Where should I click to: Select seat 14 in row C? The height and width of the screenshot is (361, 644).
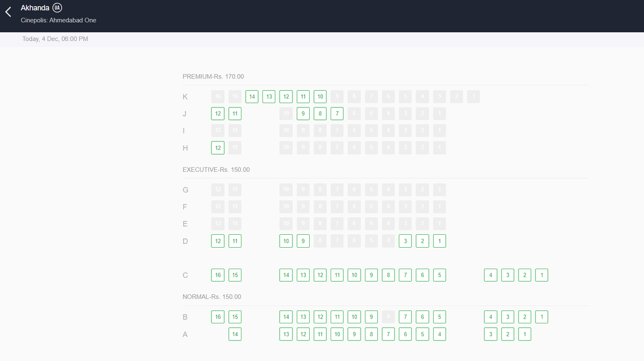286,275
